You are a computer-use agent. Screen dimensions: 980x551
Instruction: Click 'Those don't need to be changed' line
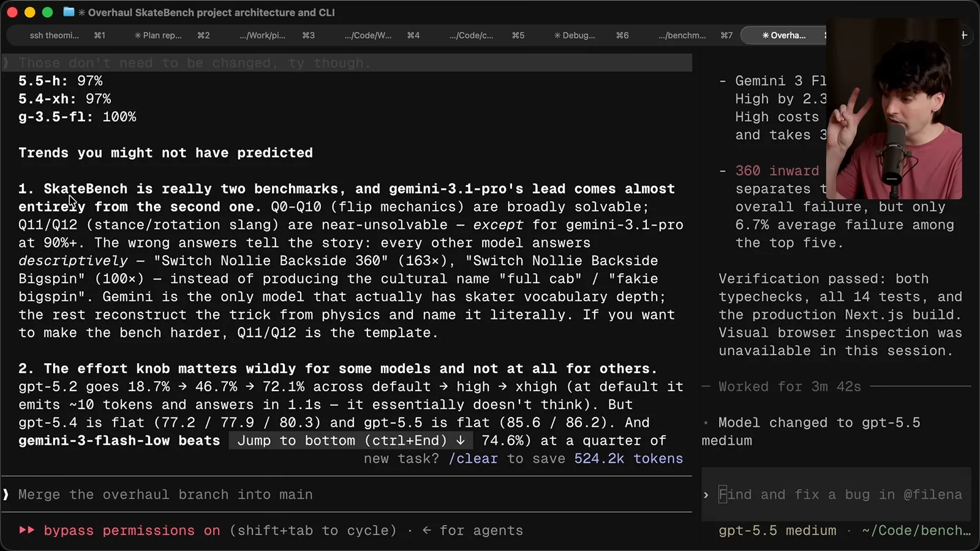click(195, 63)
